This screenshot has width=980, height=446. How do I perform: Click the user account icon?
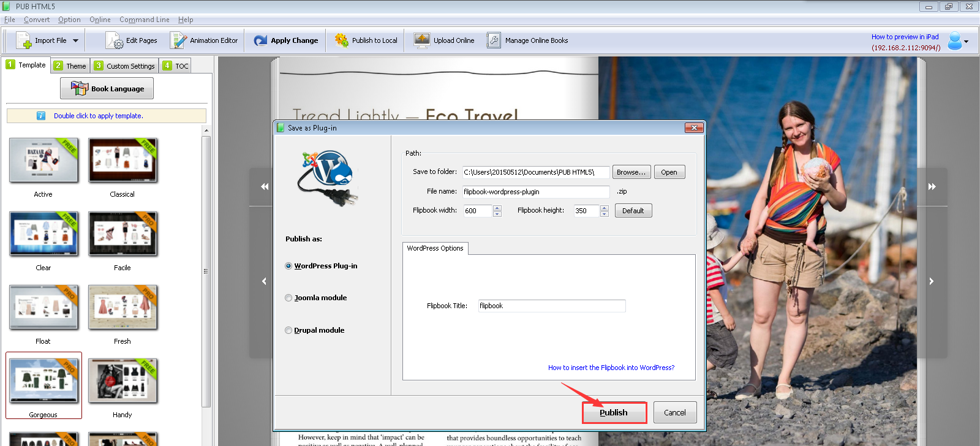(954, 41)
